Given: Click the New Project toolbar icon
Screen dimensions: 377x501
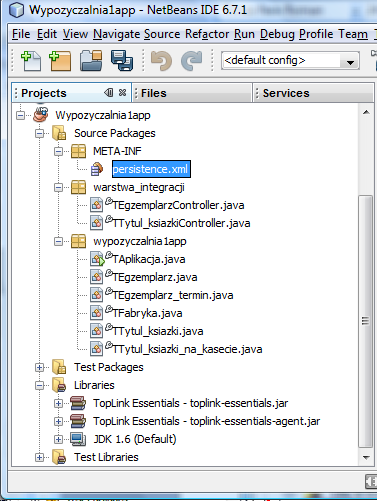Looking at the screenshot, I should (x=60, y=60).
